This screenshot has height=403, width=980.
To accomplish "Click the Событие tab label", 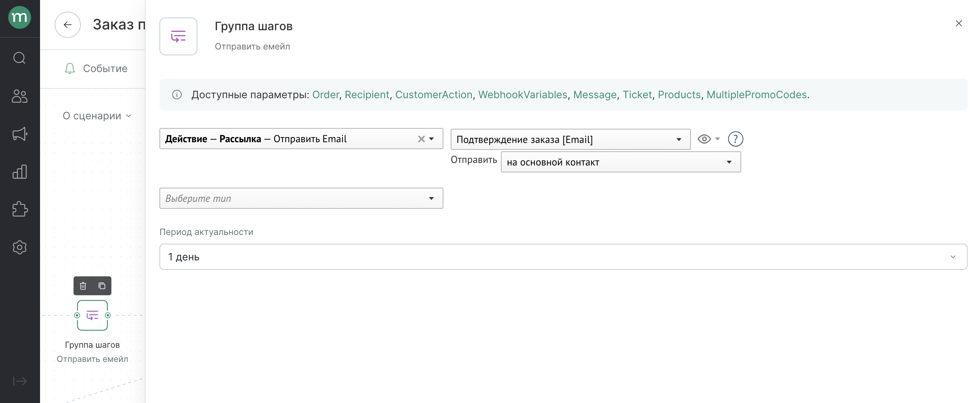I will tap(105, 68).
